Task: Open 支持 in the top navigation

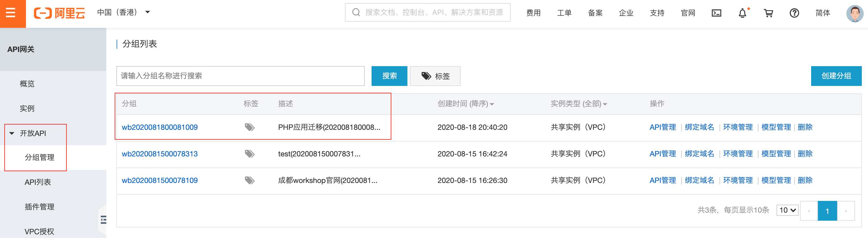Action: [657, 13]
